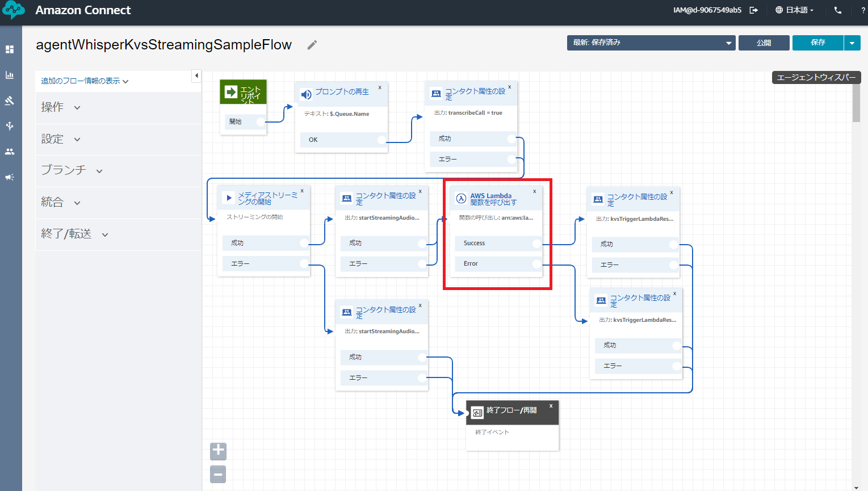Click エラー connector on the transcribeCall block
This screenshot has height=491, width=868.
(x=511, y=160)
